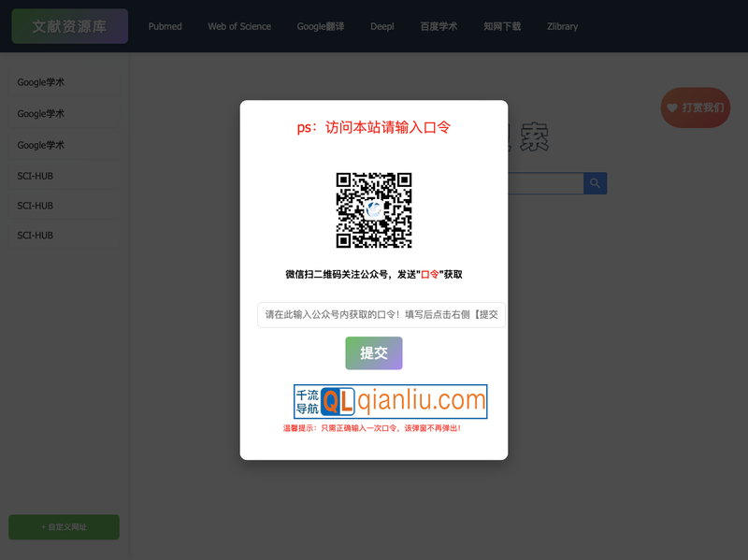This screenshot has width=748, height=560.
Task: Click the 文献资源库 logo
Action: (69, 26)
